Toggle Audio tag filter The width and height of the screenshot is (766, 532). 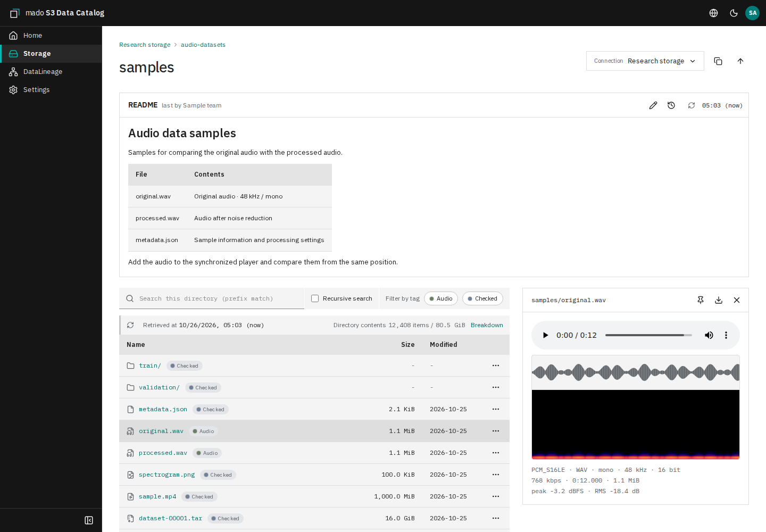pyautogui.click(x=441, y=298)
